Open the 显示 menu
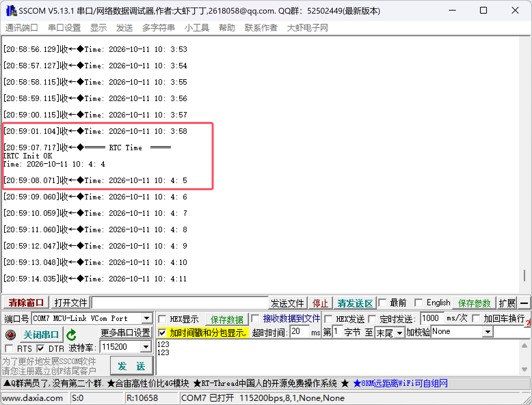The image size is (532, 405). point(98,28)
